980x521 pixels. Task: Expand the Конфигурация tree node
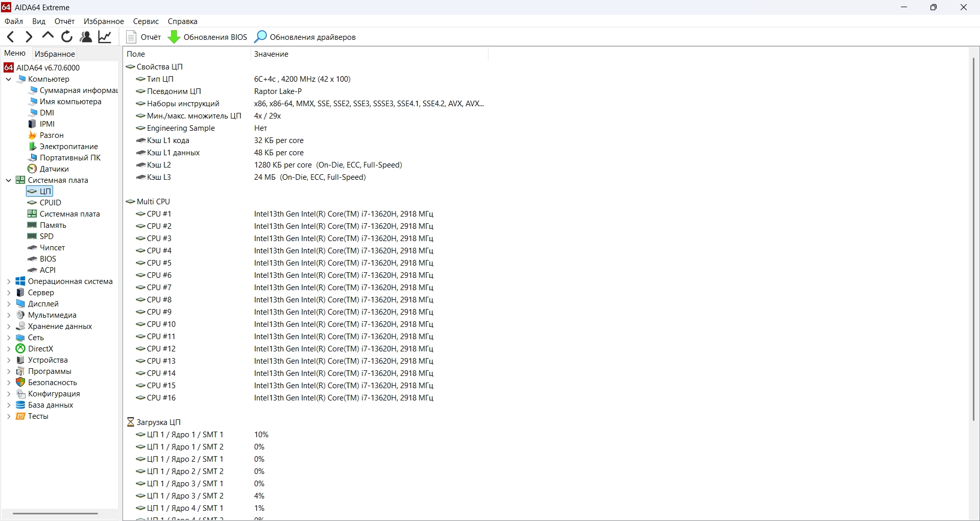[9, 394]
